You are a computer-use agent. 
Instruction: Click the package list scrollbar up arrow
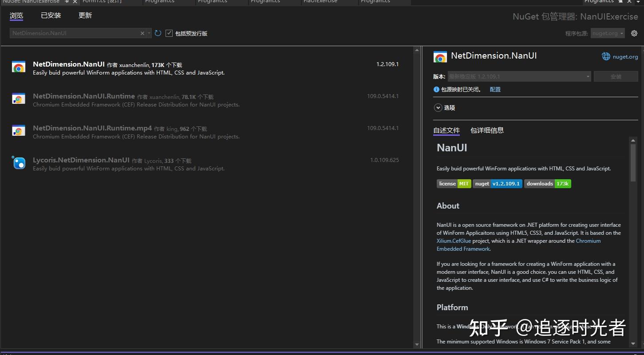point(417,50)
